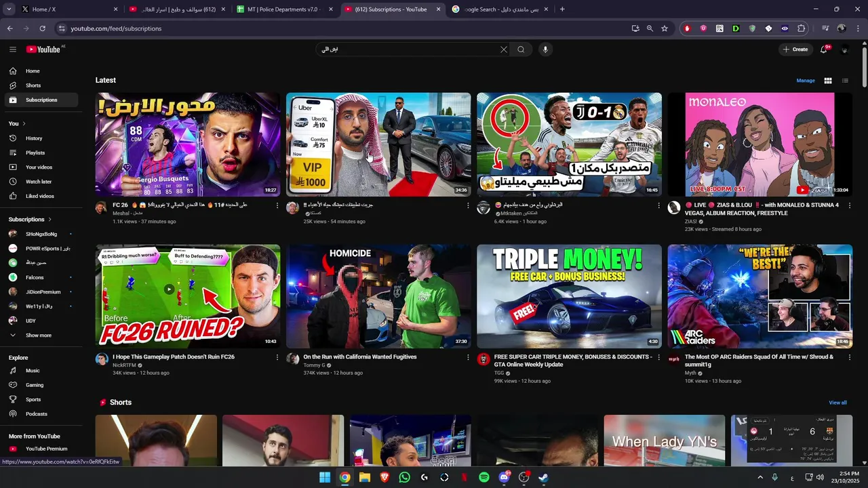Open the notifications bell

[824, 49]
